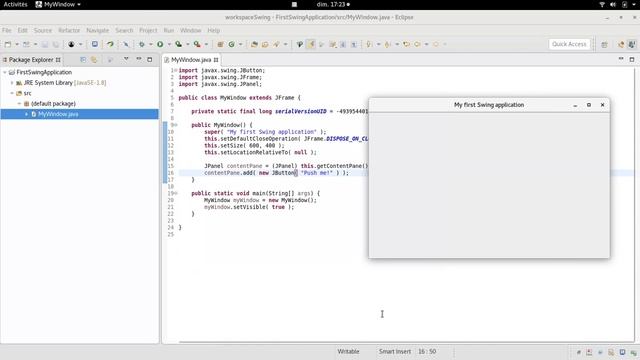Click Collapse All in Package Explorer
Screen dimensions: 640x360
pyautogui.click(x=83, y=60)
